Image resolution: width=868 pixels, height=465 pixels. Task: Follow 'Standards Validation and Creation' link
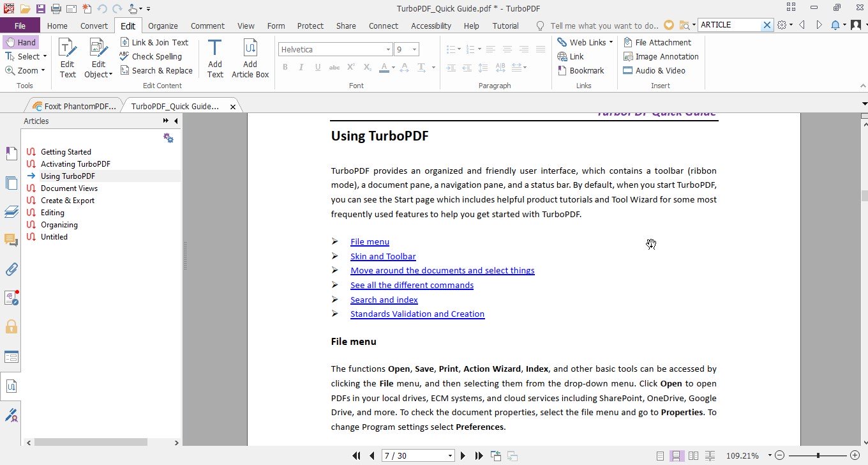tap(417, 314)
